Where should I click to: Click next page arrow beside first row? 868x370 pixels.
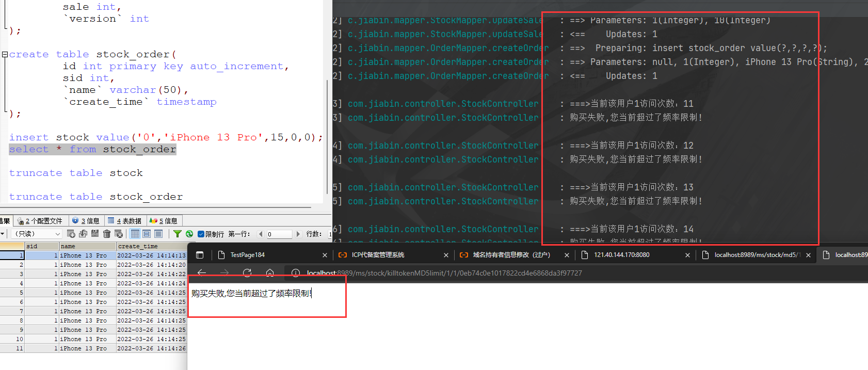click(298, 234)
